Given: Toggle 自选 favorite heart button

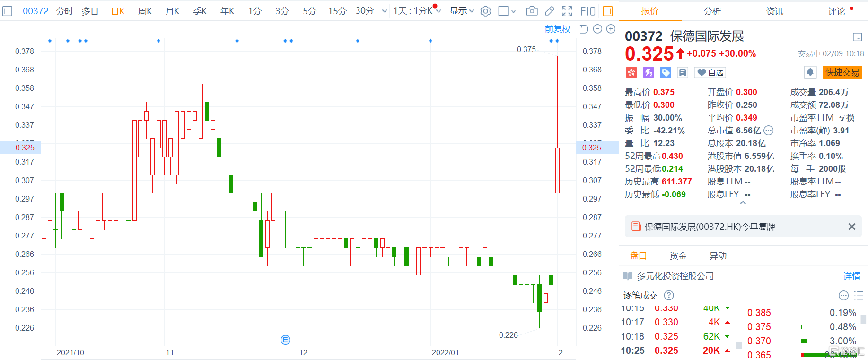Looking at the screenshot, I should click(710, 72).
